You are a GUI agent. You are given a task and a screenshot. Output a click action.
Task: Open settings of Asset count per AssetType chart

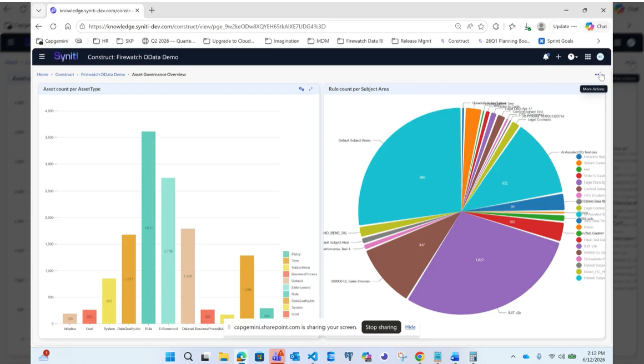(x=301, y=89)
